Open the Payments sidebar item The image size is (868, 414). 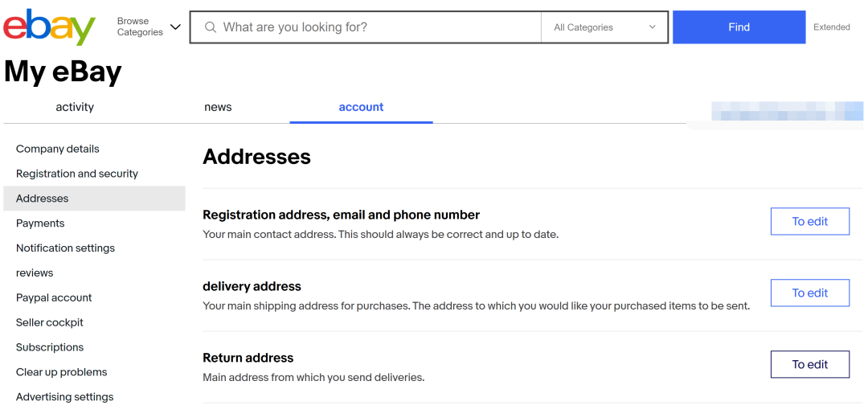[40, 223]
